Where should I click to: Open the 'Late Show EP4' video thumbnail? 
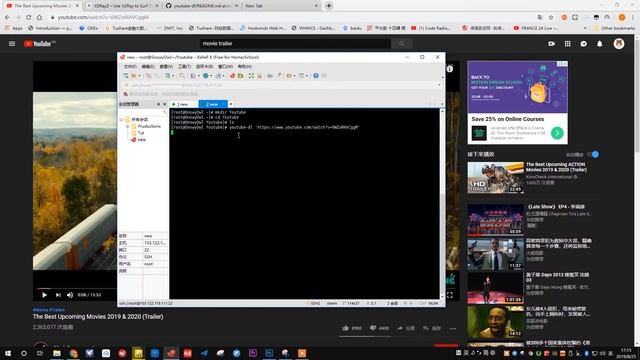click(x=495, y=220)
